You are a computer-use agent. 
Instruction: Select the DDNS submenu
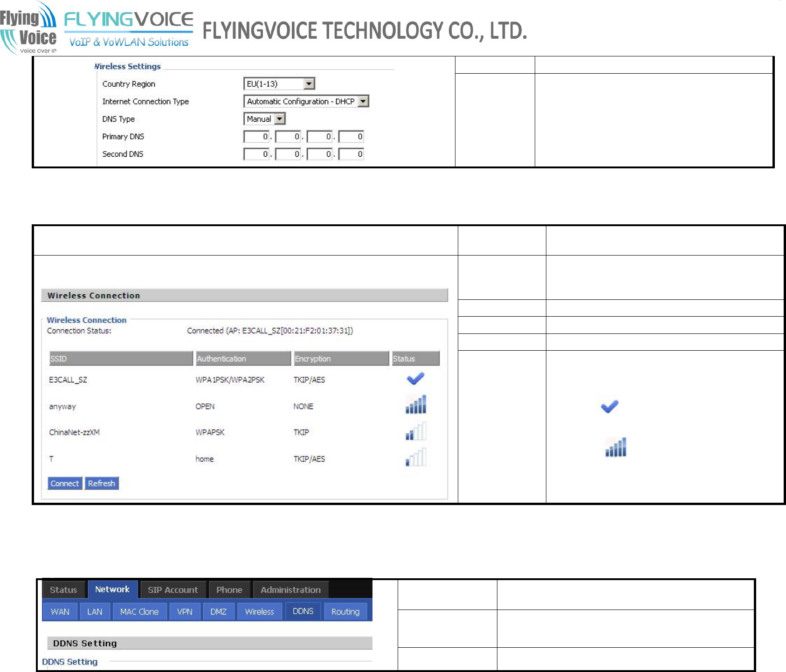(x=303, y=611)
